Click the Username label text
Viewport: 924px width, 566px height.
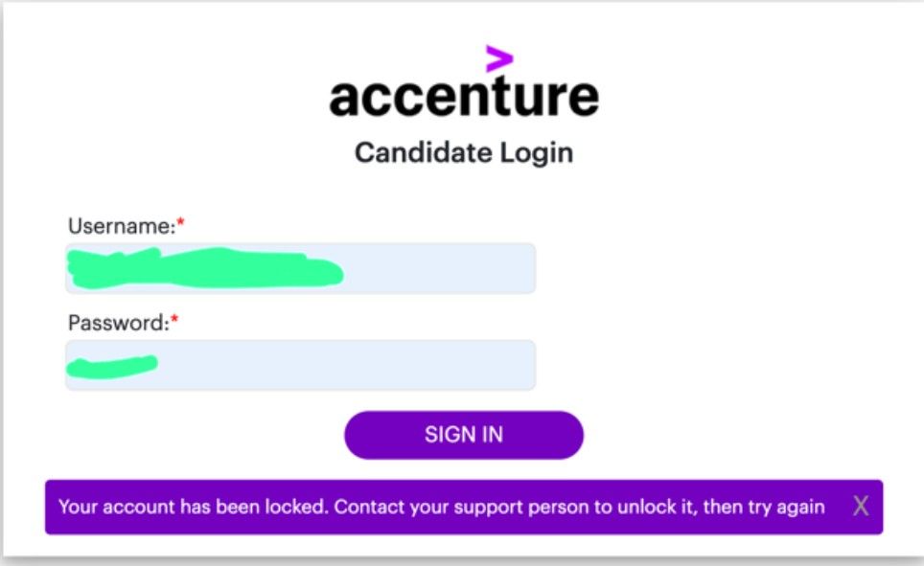coord(120,227)
